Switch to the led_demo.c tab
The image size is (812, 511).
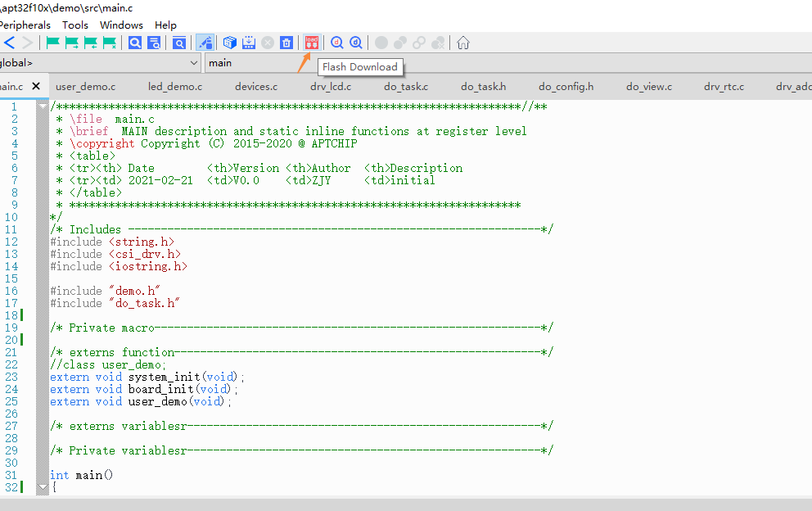point(175,86)
